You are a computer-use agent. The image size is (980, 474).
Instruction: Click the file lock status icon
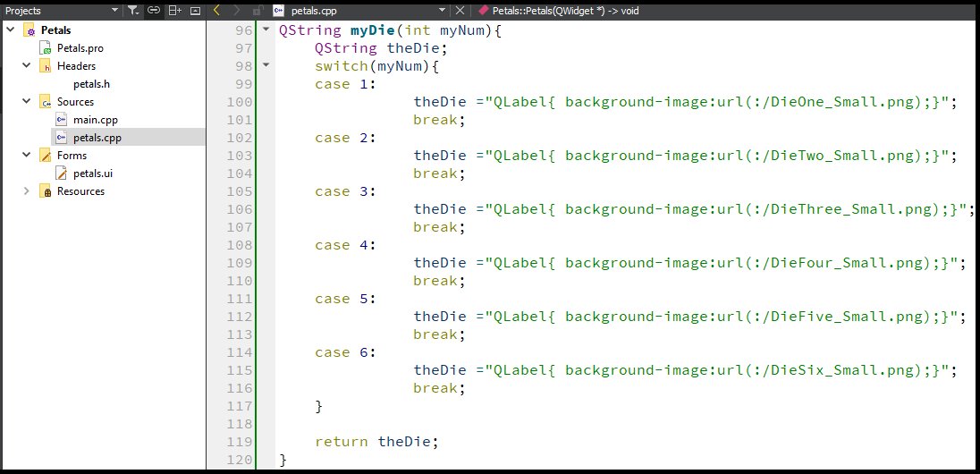[x=257, y=10]
